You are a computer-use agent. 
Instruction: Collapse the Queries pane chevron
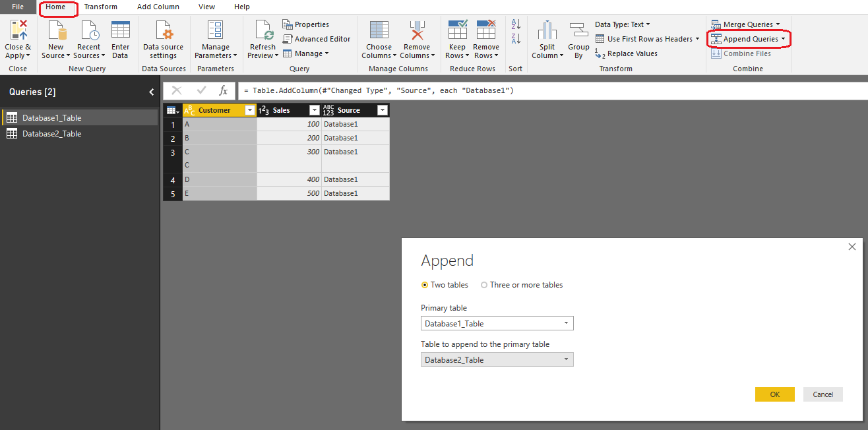[151, 92]
